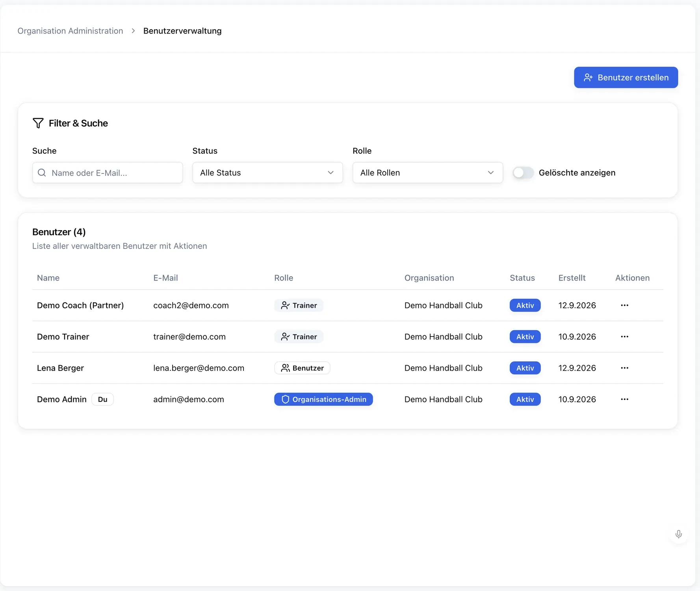This screenshot has height=591, width=700.
Task: Open the Alle Status dropdown
Action: click(x=267, y=173)
